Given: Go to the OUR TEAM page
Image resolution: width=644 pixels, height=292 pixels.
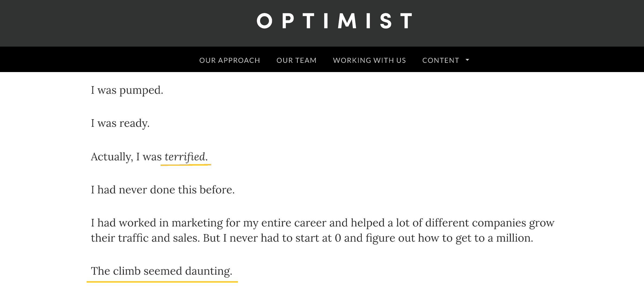Looking at the screenshot, I should [296, 60].
